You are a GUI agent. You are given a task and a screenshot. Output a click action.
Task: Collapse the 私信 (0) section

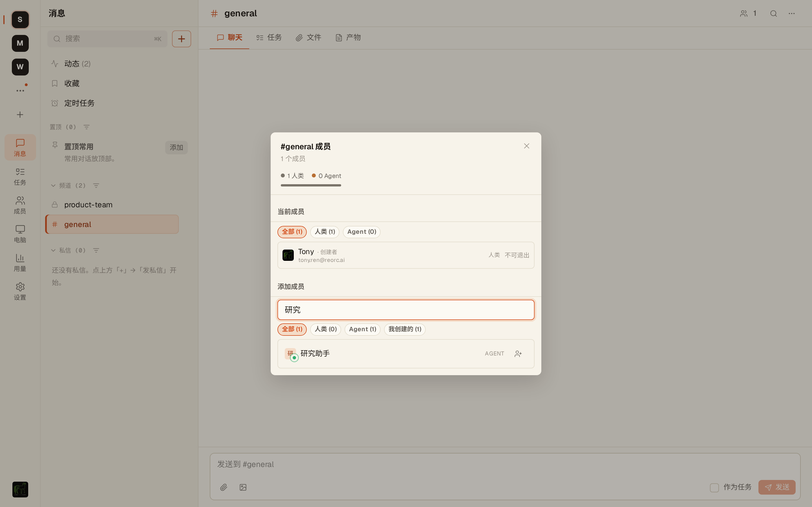coord(53,250)
